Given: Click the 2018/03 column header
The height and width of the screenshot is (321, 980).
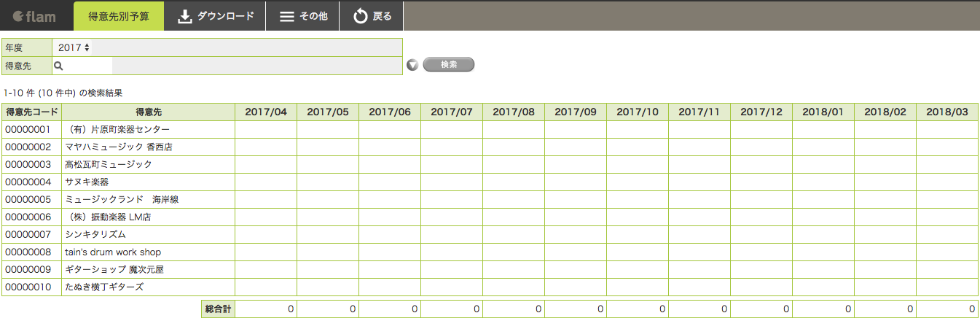Looking at the screenshot, I should pyautogui.click(x=947, y=112).
